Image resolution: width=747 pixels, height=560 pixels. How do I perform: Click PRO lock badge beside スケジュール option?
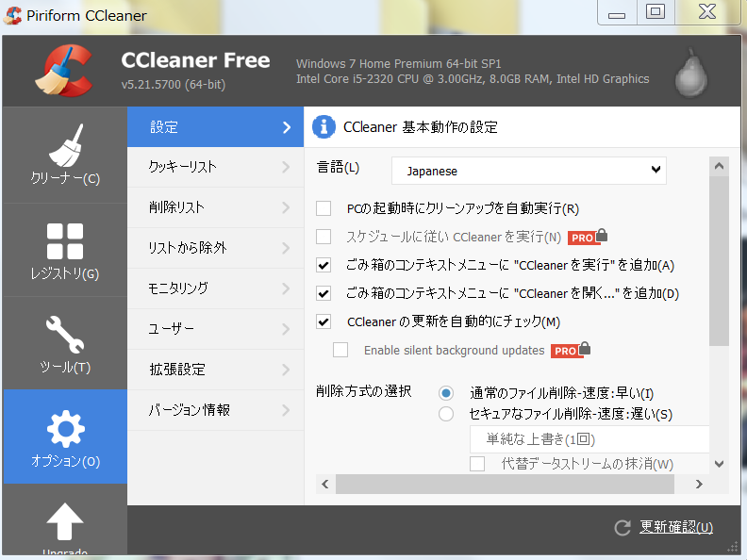[588, 237]
